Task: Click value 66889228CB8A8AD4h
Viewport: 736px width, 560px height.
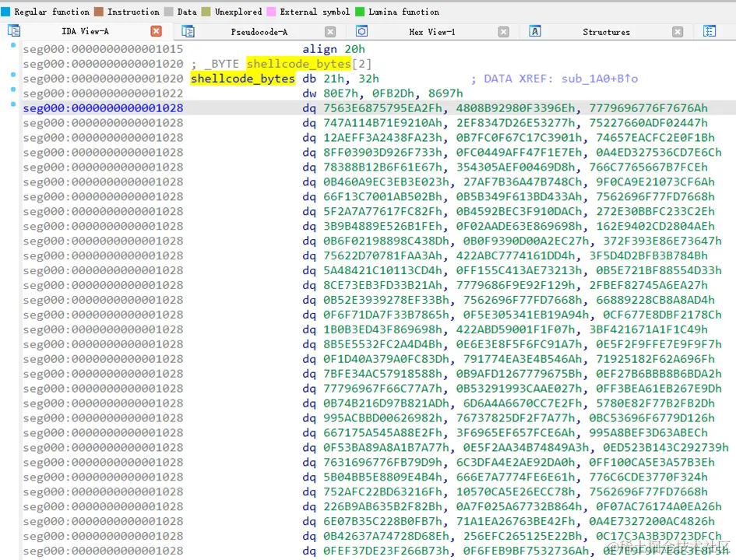Action: tap(656, 300)
